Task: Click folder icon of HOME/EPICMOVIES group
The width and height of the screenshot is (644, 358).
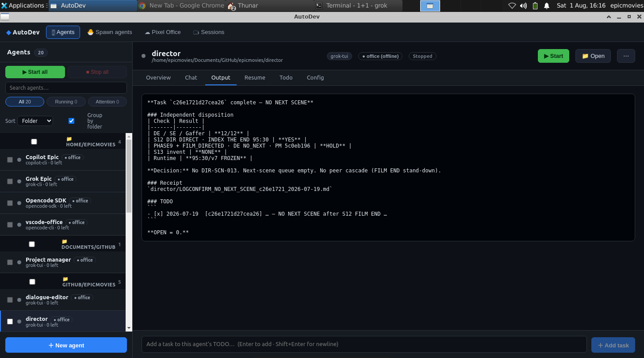Action: pyautogui.click(x=69, y=139)
